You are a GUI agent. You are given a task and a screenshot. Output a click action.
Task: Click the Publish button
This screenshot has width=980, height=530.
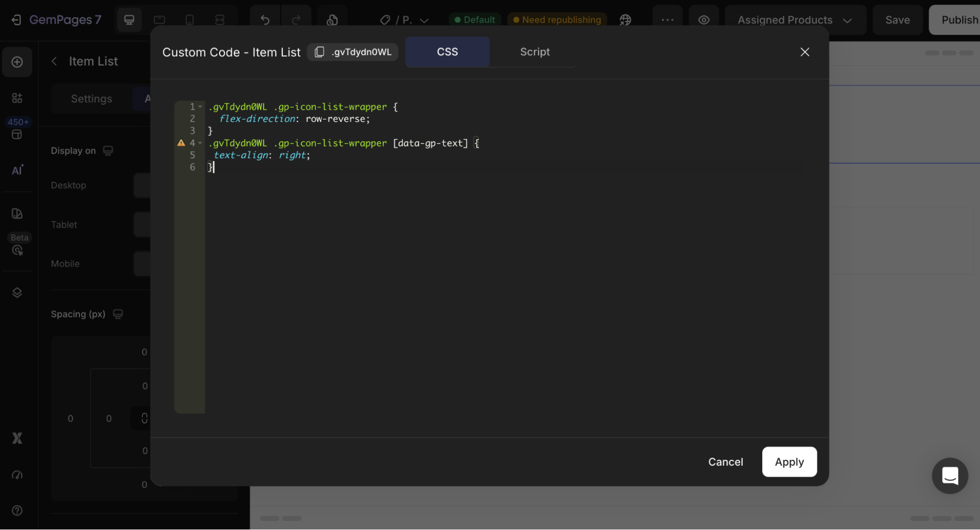(955, 20)
